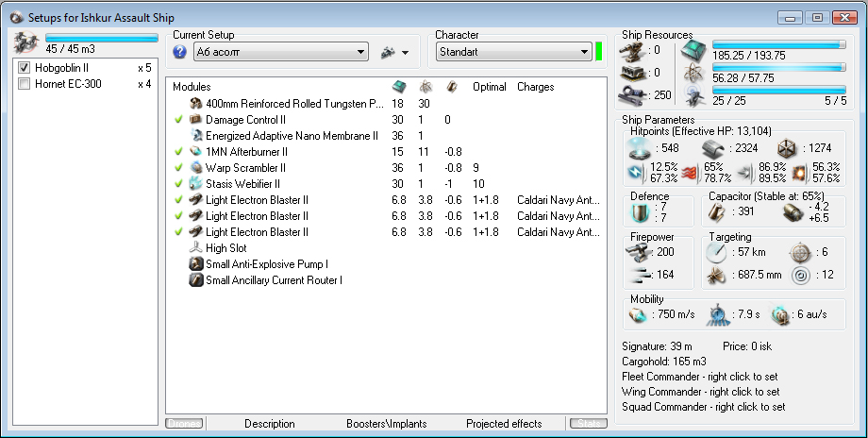Image resolution: width=868 pixels, height=438 pixels.
Task: Toggle first Light Electron Blaster II checkmark
Action: (178, 200)
